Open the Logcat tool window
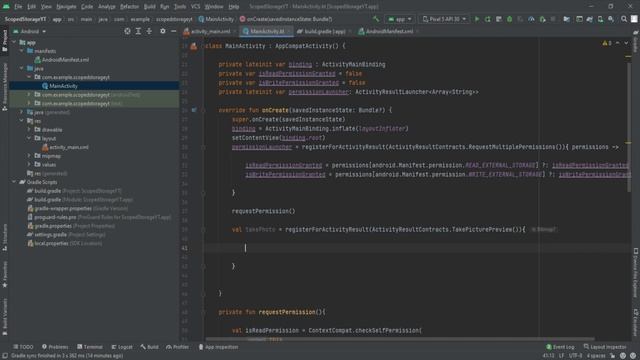Image resolution: width=640 pixels, height=360 pixels. click(x=122, y=347)
